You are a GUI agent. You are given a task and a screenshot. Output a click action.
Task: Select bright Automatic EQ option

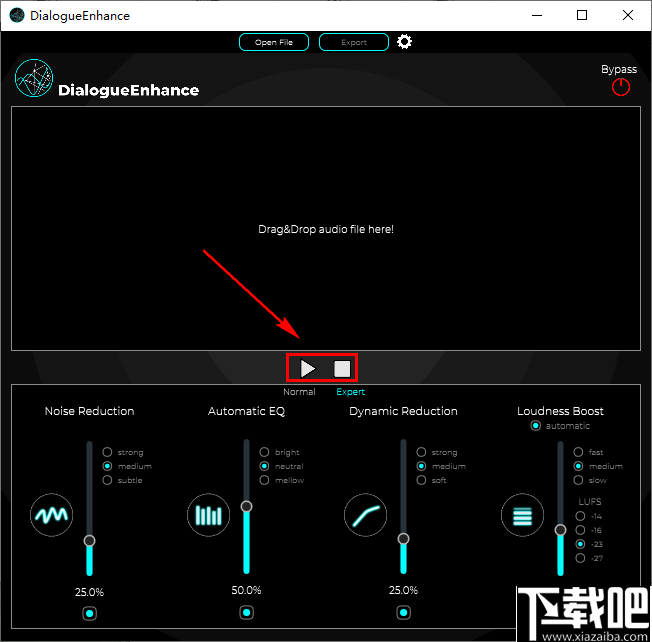[264, 452]
